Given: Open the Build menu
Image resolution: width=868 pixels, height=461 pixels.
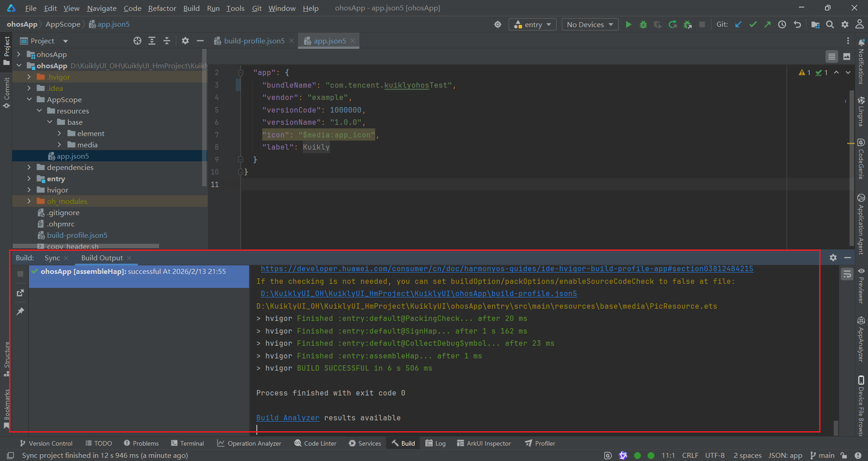Looking at the screenshot, I should (191, 8).
